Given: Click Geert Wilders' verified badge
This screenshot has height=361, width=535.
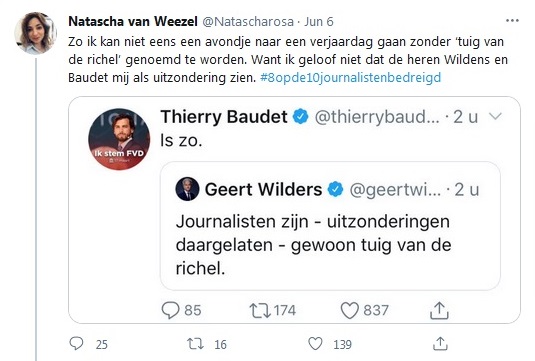Looking at the screenshot, I should pyautogui.click(x=335, y=189).
